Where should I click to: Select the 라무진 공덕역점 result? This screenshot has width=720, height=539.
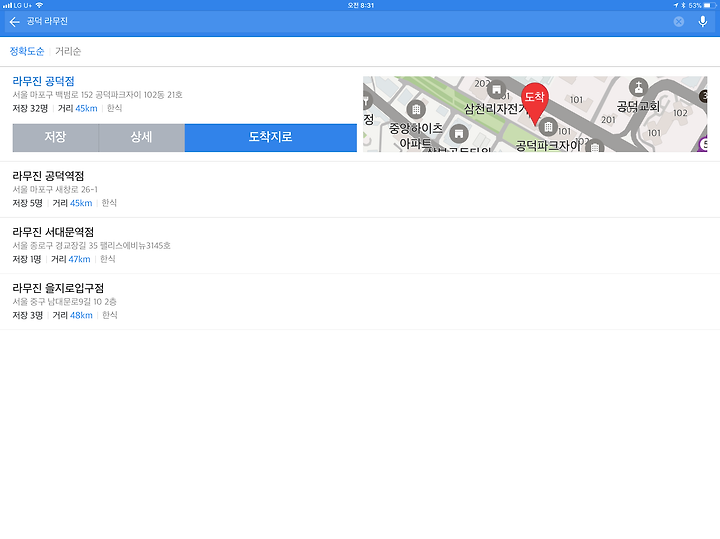tap(360, 190)
